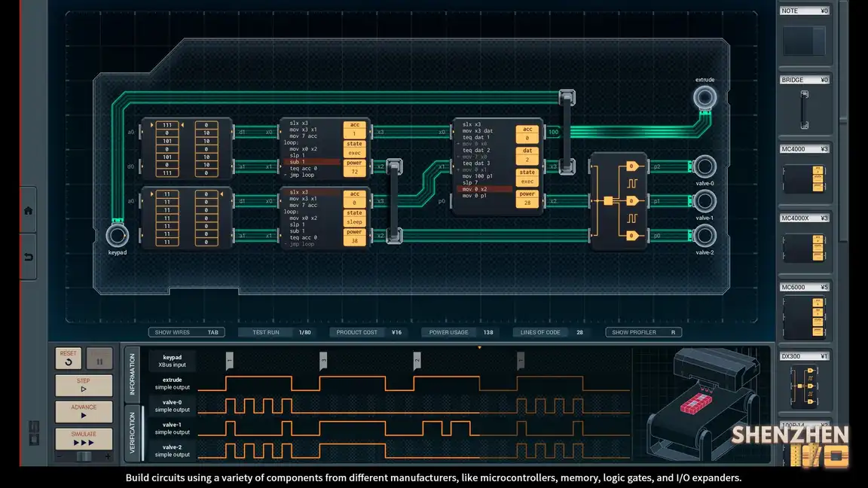Click the valve-2 output pin
Image resolution: width=868 pixels, height=488 pixels.
point(704,236)
